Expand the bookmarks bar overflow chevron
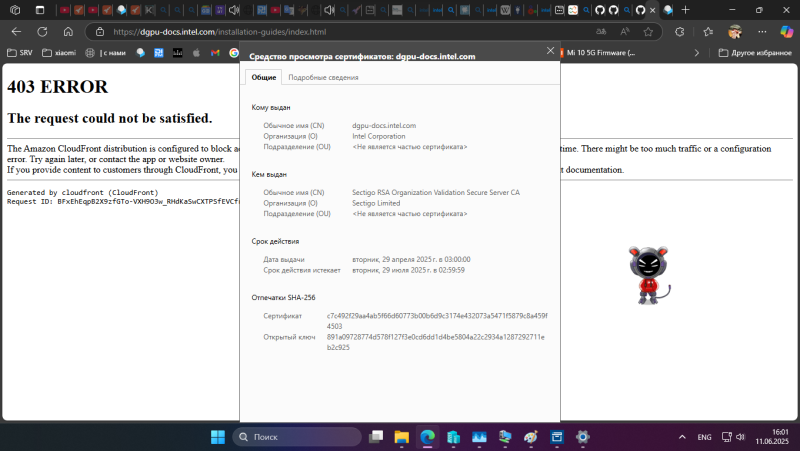 (x=696, y=53)
